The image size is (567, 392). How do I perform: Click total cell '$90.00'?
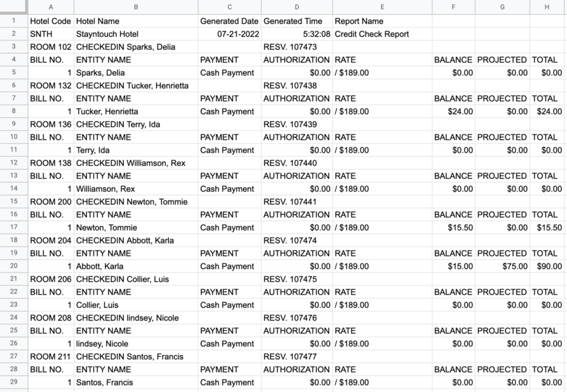547,266
